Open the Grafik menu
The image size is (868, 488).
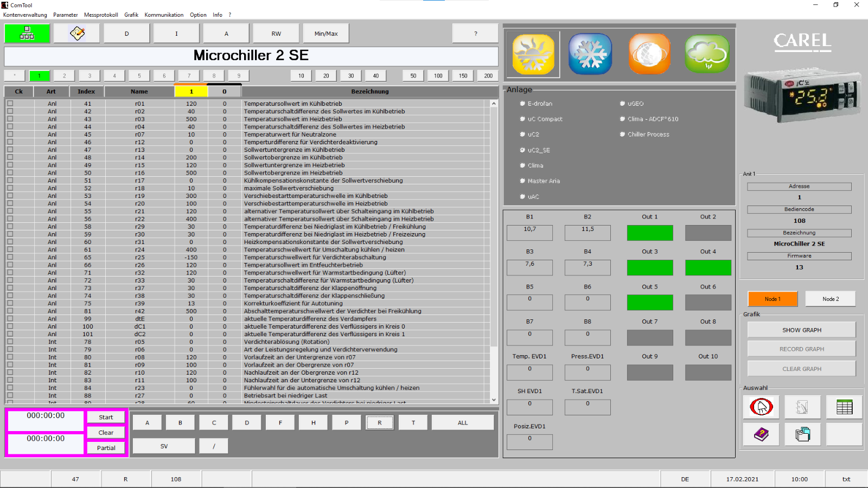tap(131, 15)
